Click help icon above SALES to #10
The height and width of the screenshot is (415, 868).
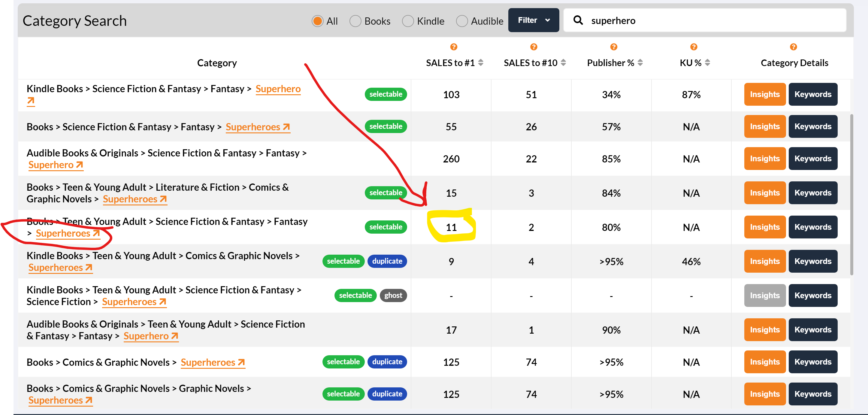point(534,47)
